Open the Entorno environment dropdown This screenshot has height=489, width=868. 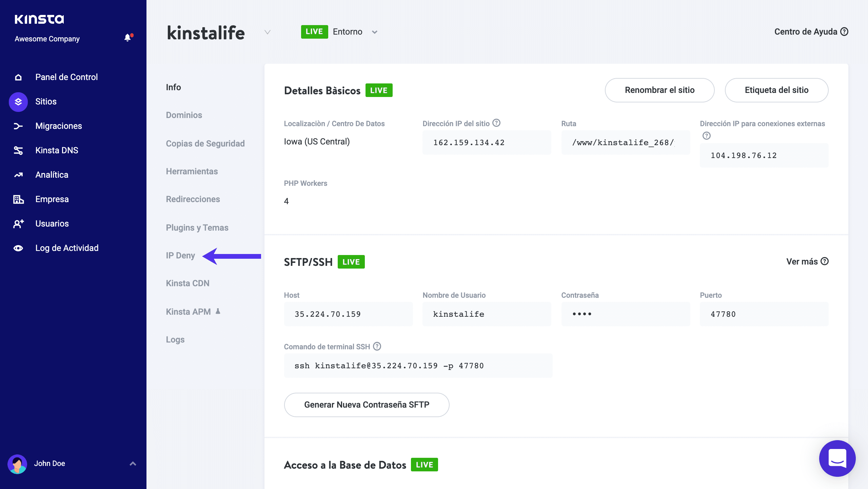(374, 32)
